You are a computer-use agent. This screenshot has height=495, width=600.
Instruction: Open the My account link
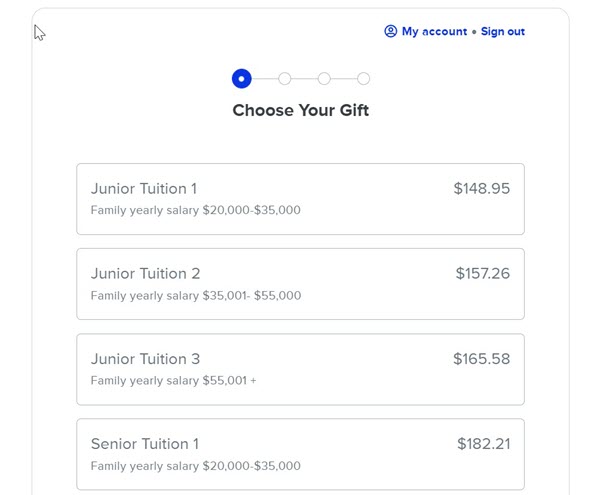click(434, 32)
